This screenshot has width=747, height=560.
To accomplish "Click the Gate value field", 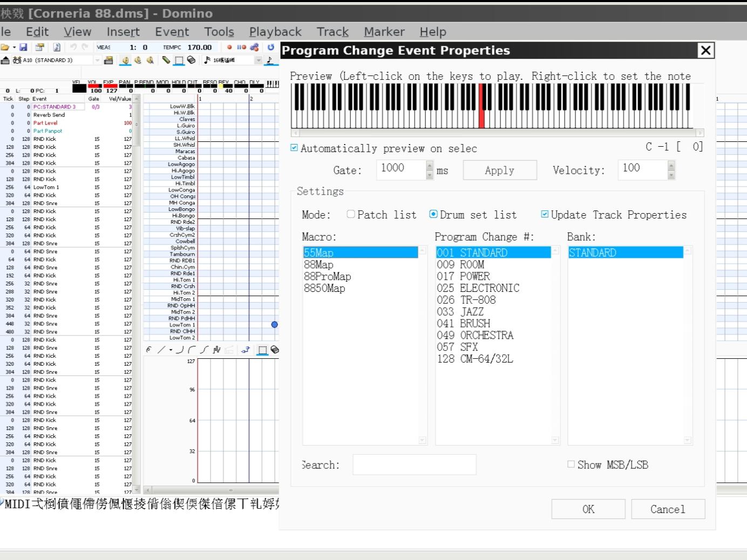I will pyautogui.click(x=401, y=169).
